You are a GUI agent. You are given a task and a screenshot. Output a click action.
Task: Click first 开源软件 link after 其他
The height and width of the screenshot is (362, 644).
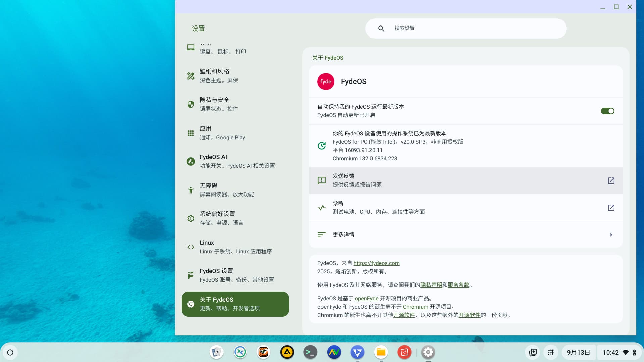pos(404,315)
